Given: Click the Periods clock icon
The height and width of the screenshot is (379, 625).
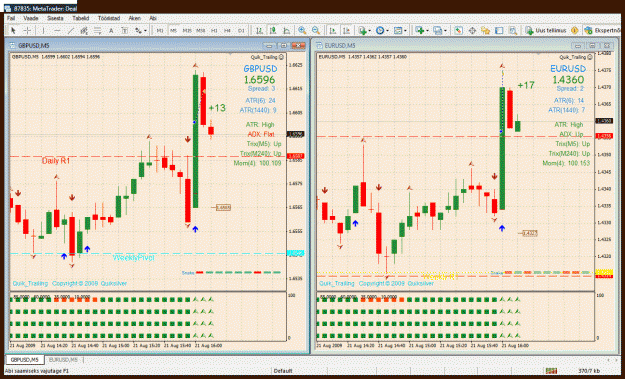Looking at the screenshot, I should pyautogui.click(x=380, y=31).
